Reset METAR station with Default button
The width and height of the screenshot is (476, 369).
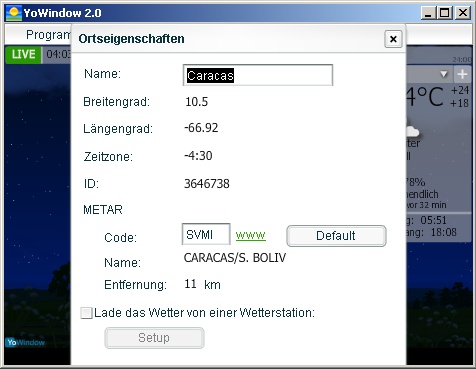336,236
